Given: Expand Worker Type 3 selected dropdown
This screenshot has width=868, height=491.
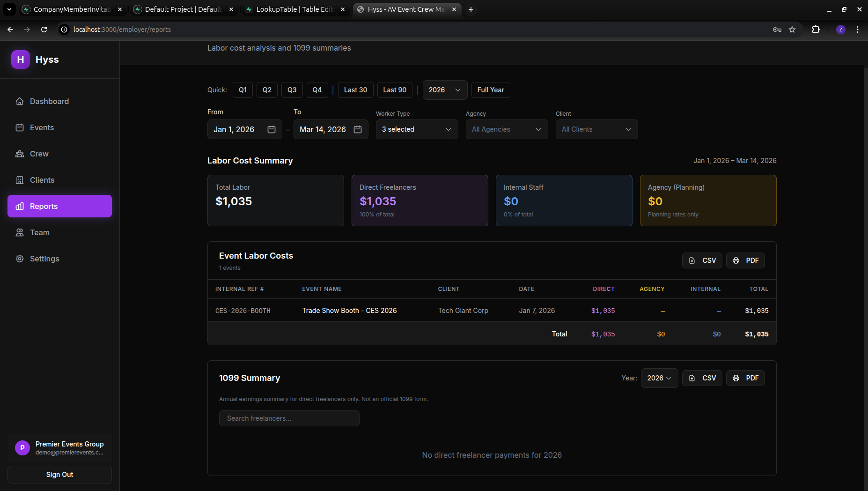Looking at the screenshot, I should pos(417,129).
